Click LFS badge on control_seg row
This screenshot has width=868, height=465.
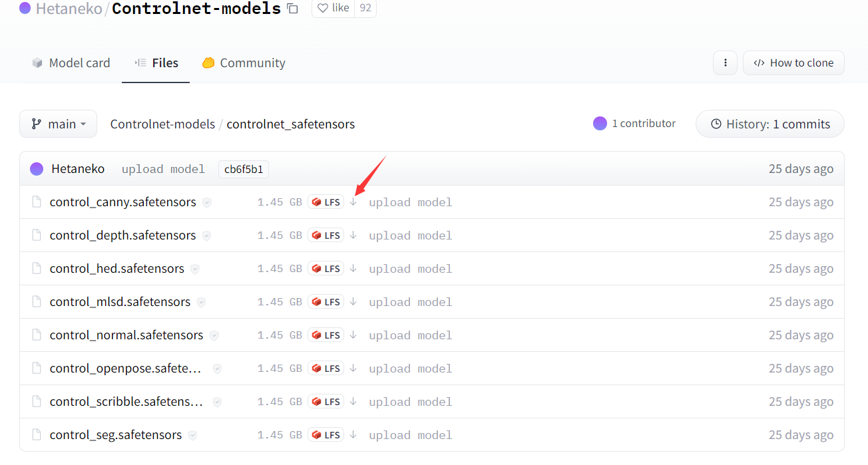326,435
